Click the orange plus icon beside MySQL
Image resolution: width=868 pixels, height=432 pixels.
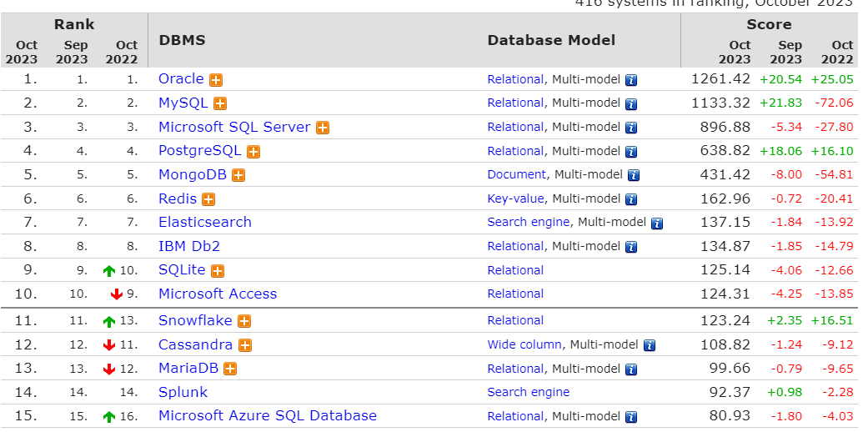pyautogui.click(x=220, y=103)
